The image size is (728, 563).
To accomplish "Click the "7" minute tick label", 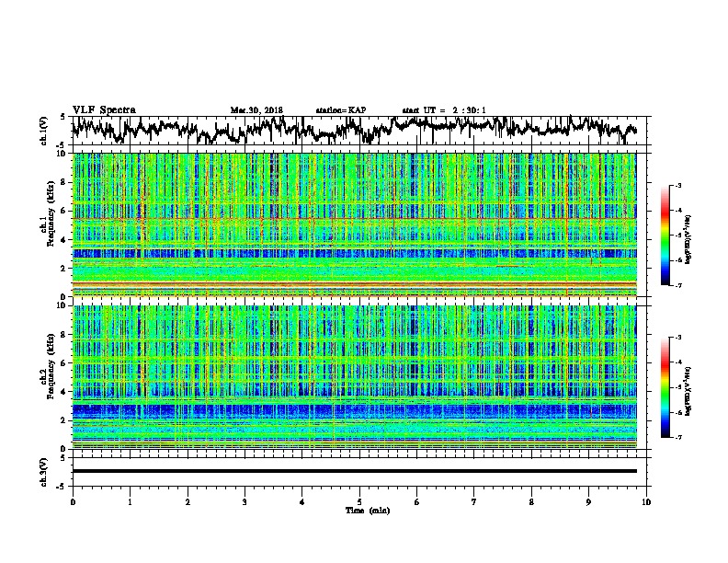I will tap(474, 502).
